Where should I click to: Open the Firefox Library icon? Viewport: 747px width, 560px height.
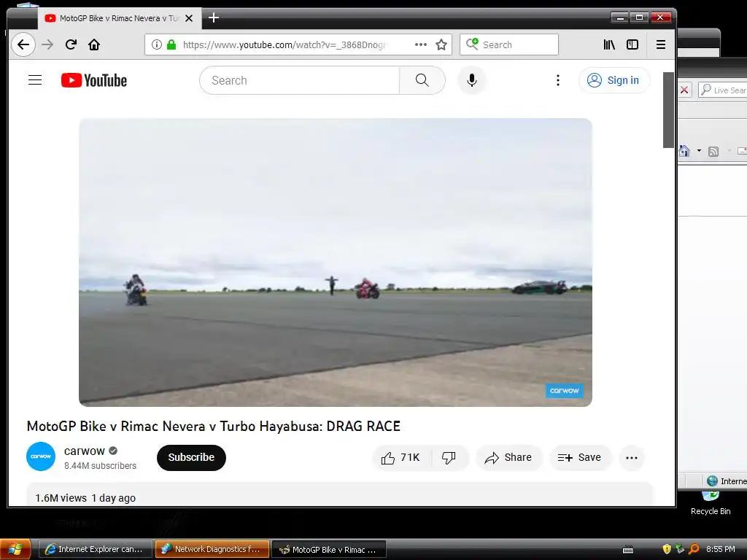(609, 44)
